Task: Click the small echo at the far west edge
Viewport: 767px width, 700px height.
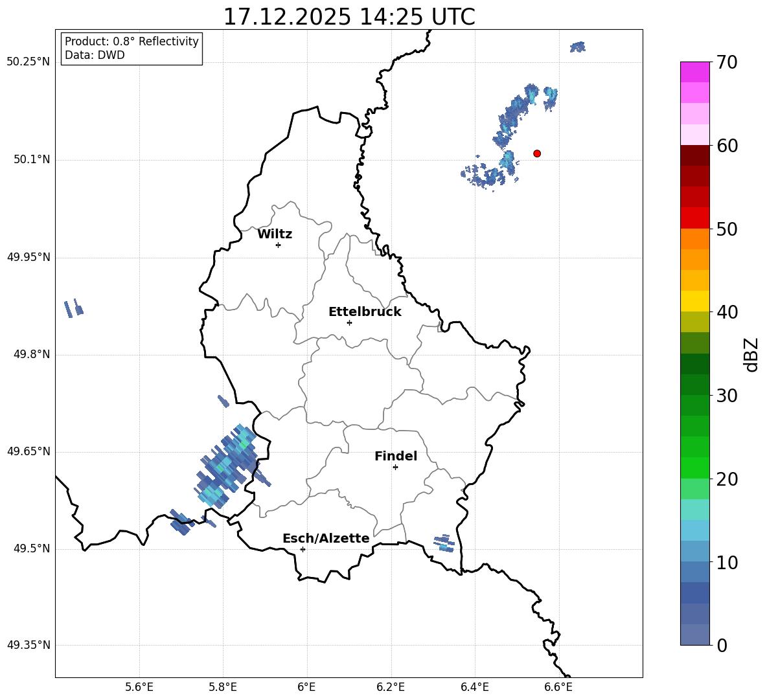Action: (73, 308)
